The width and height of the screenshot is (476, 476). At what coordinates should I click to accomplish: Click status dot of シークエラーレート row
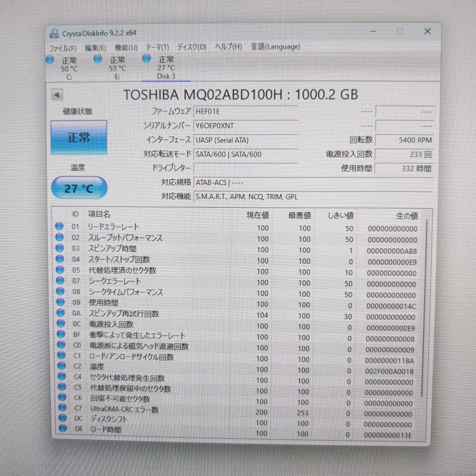coord(60,280)
